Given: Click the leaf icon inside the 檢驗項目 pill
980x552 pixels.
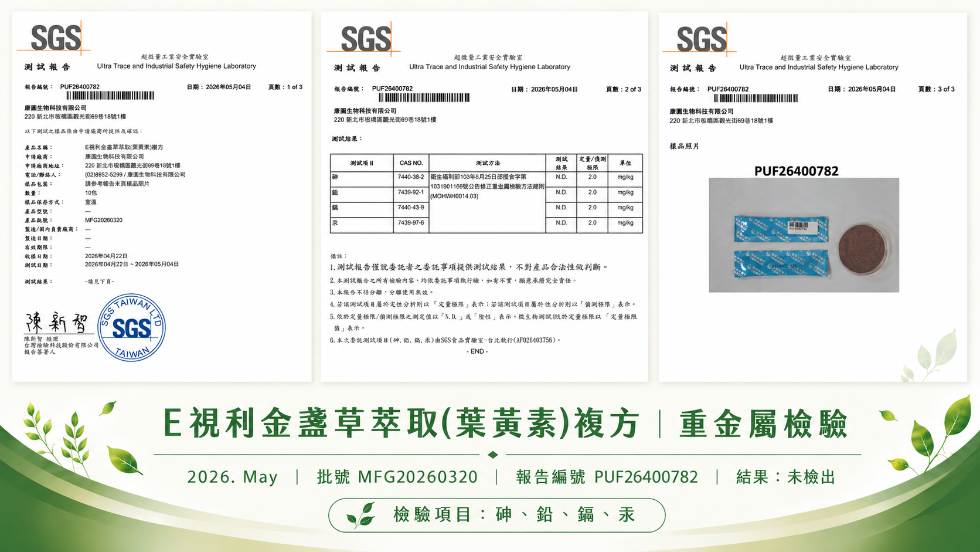Looking at the screenshot, I should click(x=361, y=515).
